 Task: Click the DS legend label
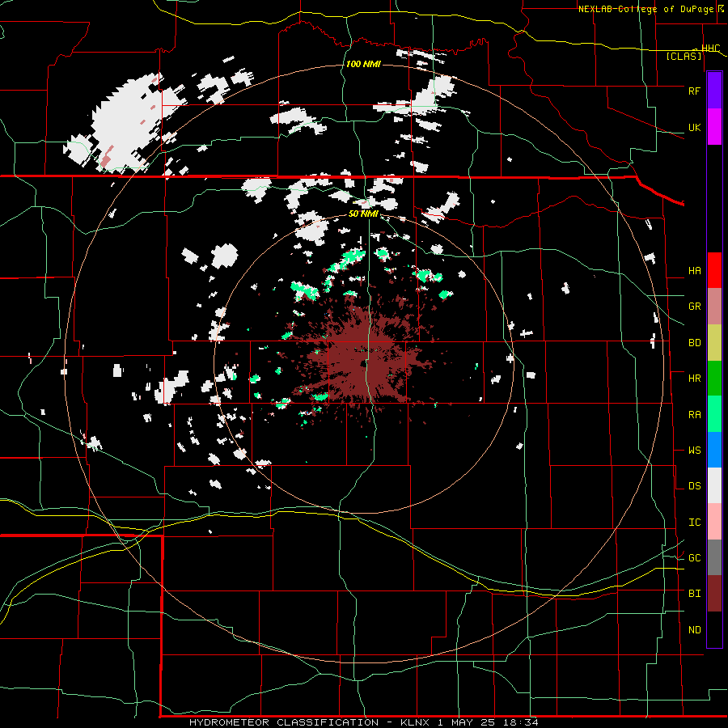coord(694,485)
